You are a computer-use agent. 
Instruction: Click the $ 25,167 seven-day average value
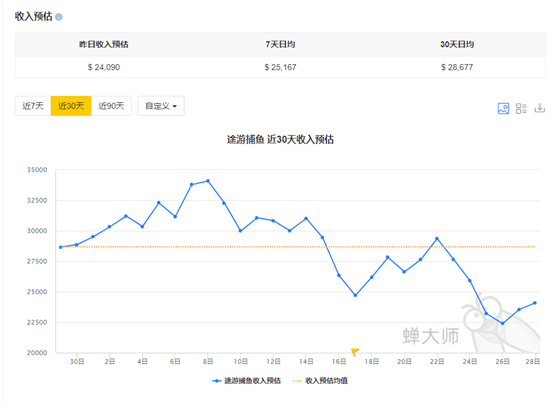280,67
